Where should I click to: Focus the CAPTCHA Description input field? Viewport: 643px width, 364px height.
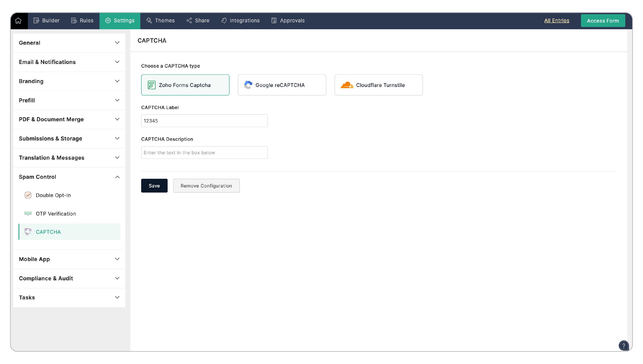click(204, 153)
